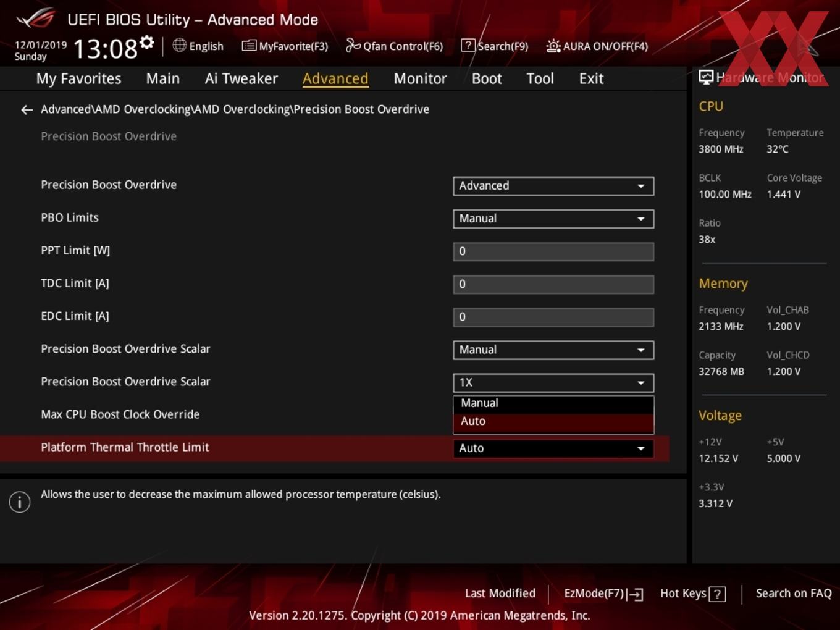The image size is (840, 630).
Task: Select the Platform Thermal Throttle Limit label
Action: (125, 447)
